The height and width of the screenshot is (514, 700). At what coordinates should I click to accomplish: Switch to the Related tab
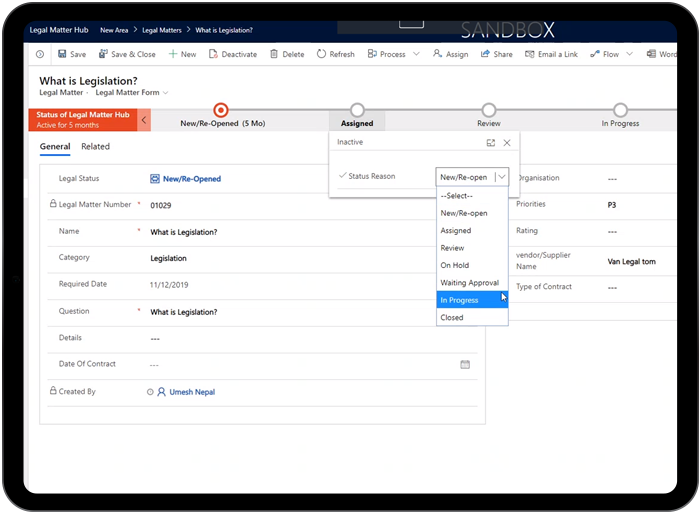click(96, 147)
